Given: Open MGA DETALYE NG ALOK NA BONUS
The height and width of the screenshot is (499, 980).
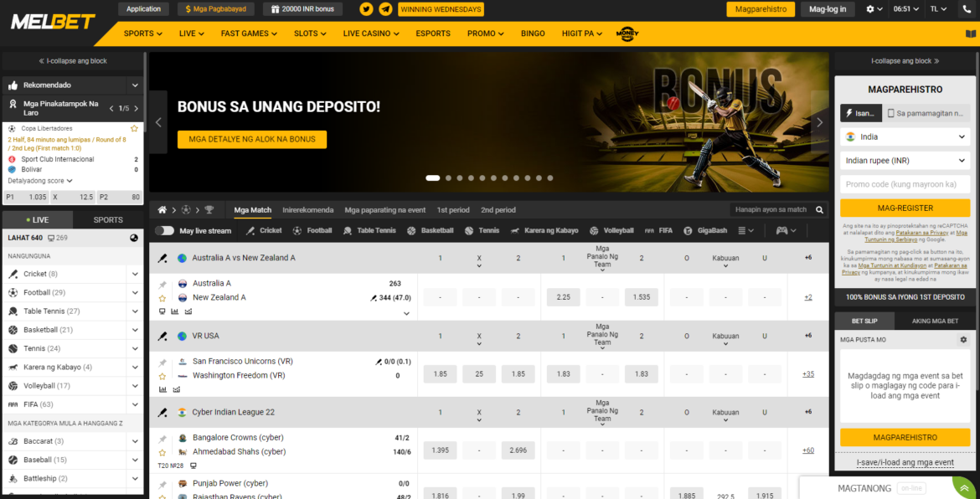Looking at the screenshot, I should coord(252,139).
